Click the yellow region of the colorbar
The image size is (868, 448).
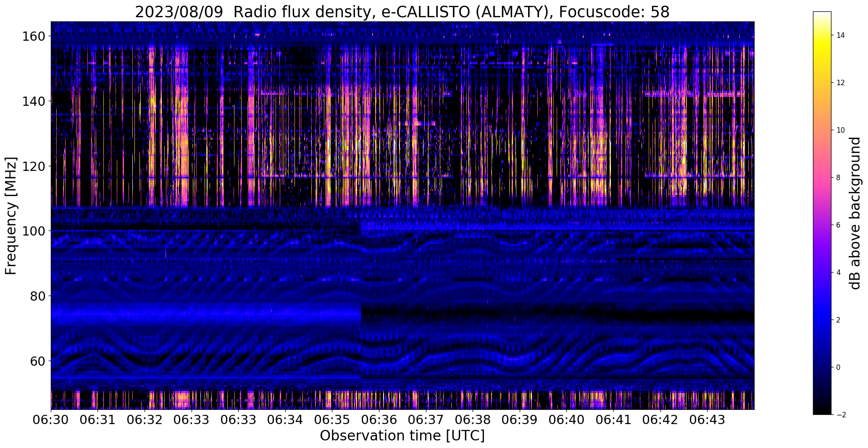(x=822, y=46)
